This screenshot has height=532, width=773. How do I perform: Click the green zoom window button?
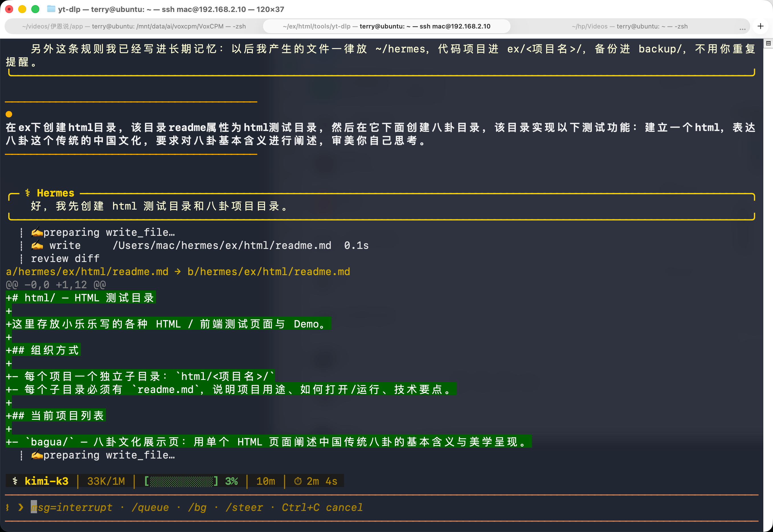pyautogui.click(x=35, y=9)
